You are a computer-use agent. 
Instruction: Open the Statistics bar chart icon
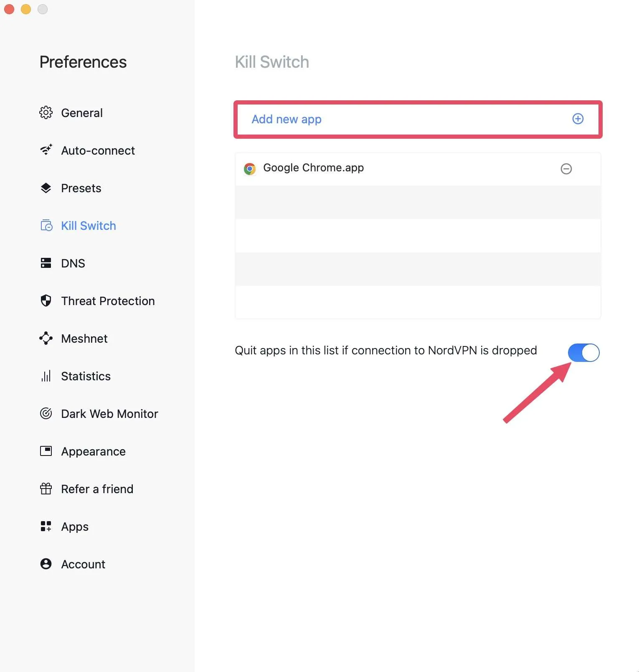pos(46,376)
